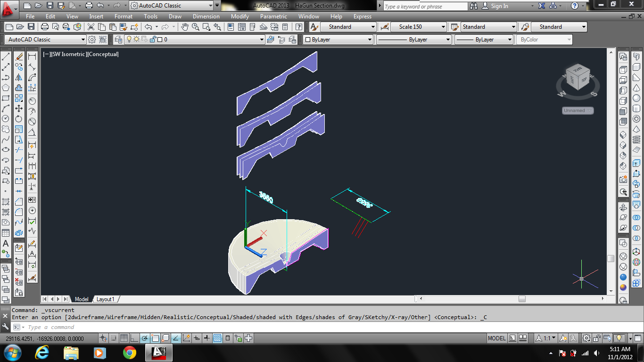Open the Parametric menu
644x362 pixels.
273,16
